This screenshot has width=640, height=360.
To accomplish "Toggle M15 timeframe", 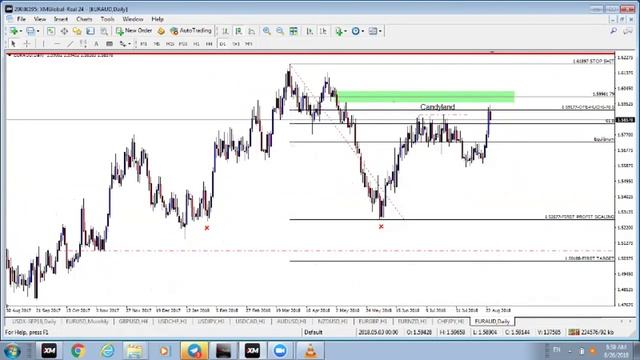I will pos(170,44).
